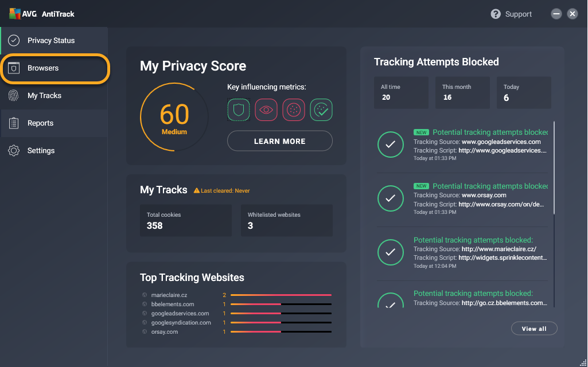Click tracking source http://www.marieclaire.cz/

coord(499,249)
